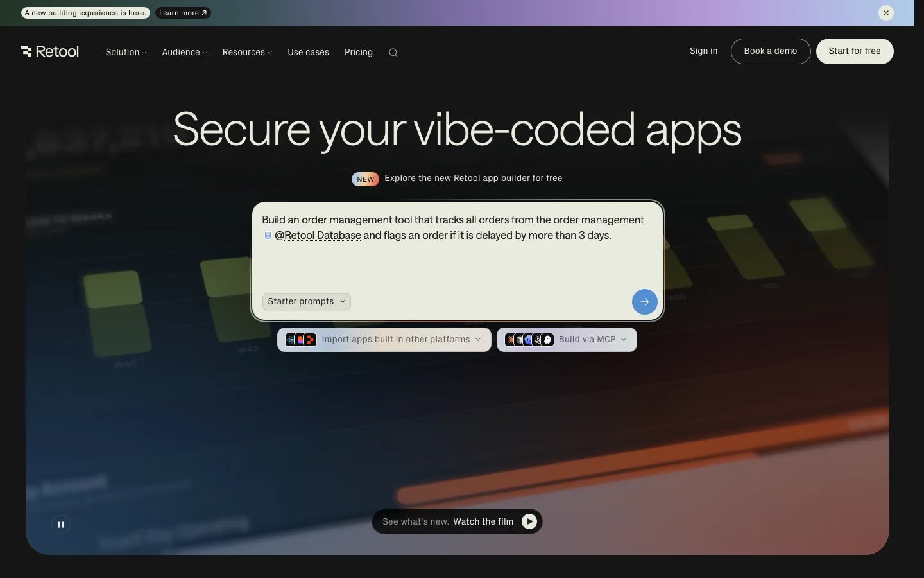Click the 'Secure your vibe-coded apps' heading

457,130
